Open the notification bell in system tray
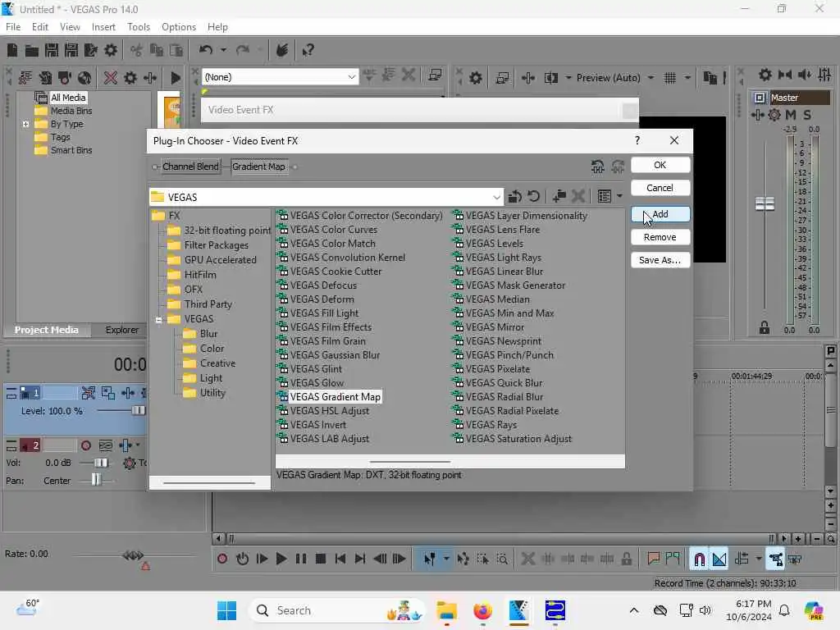Screen dimensions: 840x630 coord(784,610)
